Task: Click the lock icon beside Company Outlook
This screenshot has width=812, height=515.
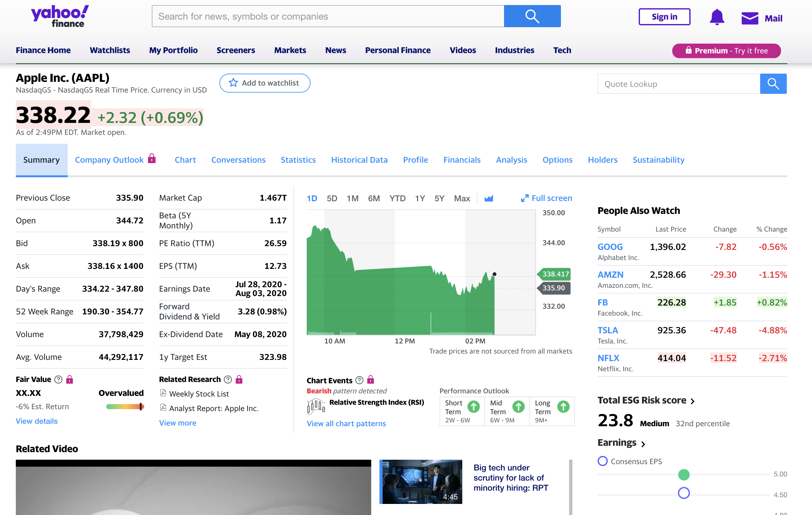Action: point(152,158)
